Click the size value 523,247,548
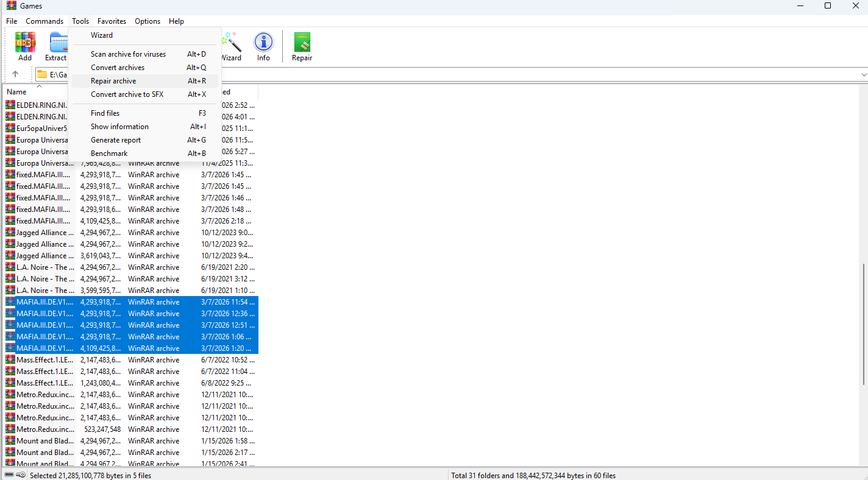Image resolution: width=868 pixels, height=480 pixels. click(x=102, y=429)
